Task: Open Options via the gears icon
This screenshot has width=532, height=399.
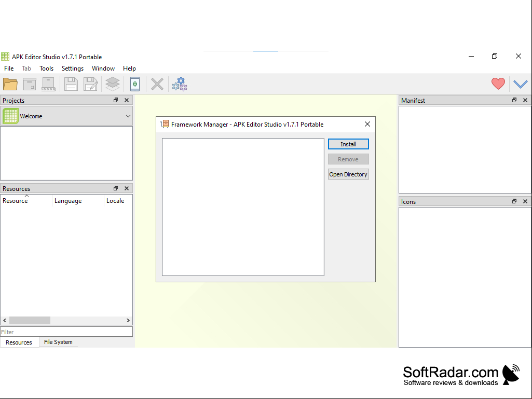Action: coord(180,84)
